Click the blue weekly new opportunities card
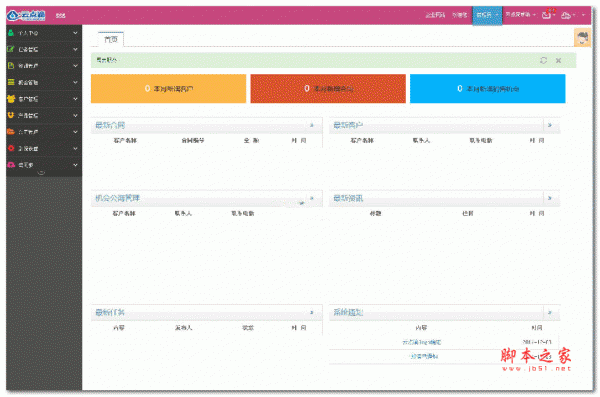600x397 pixels. (488, 88)
